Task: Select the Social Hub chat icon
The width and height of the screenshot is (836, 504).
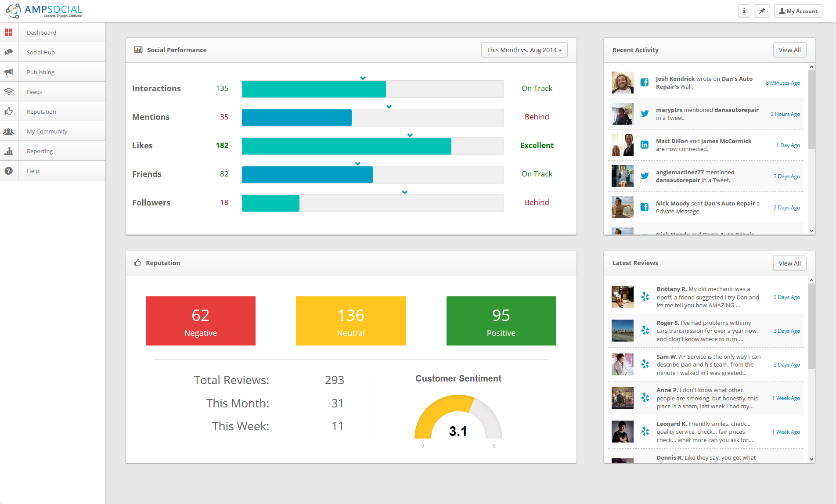Action: pos(9,52)
